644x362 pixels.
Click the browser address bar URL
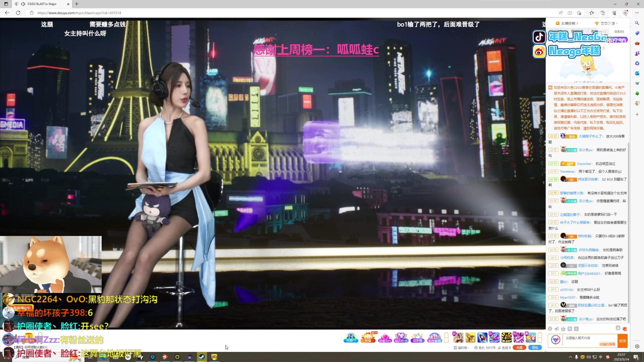pos(79,13)
